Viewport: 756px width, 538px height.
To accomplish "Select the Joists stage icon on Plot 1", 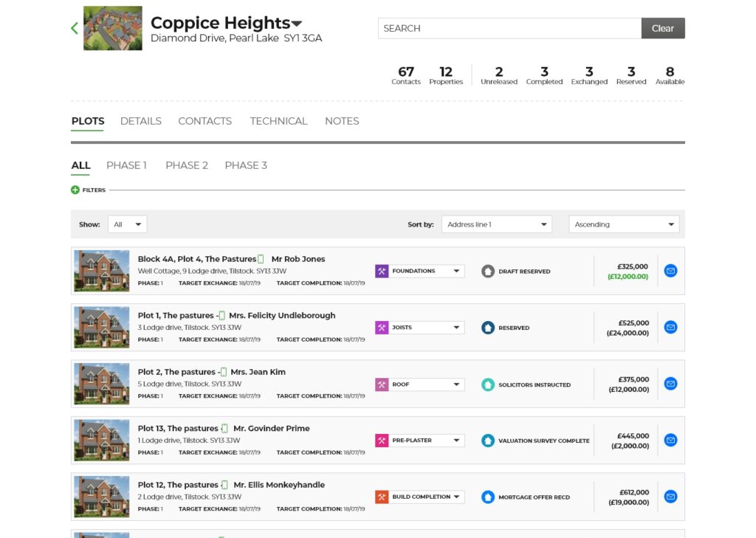I will (x=381, y=327).
